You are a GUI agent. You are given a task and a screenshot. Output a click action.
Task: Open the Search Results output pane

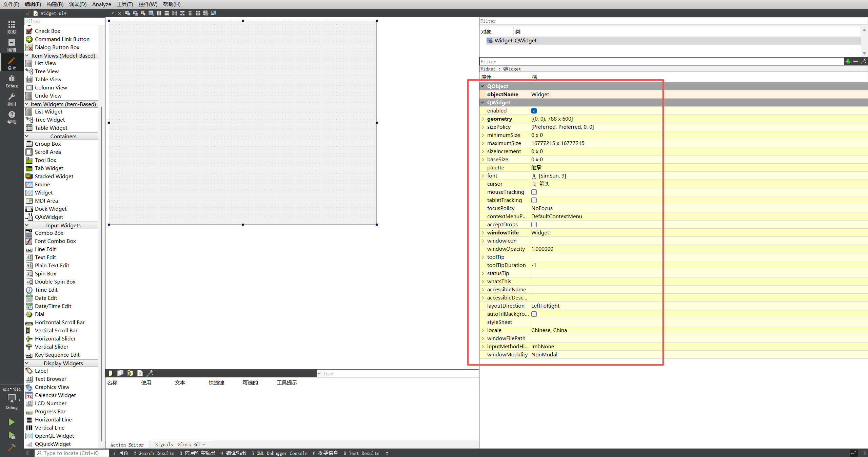154,453
